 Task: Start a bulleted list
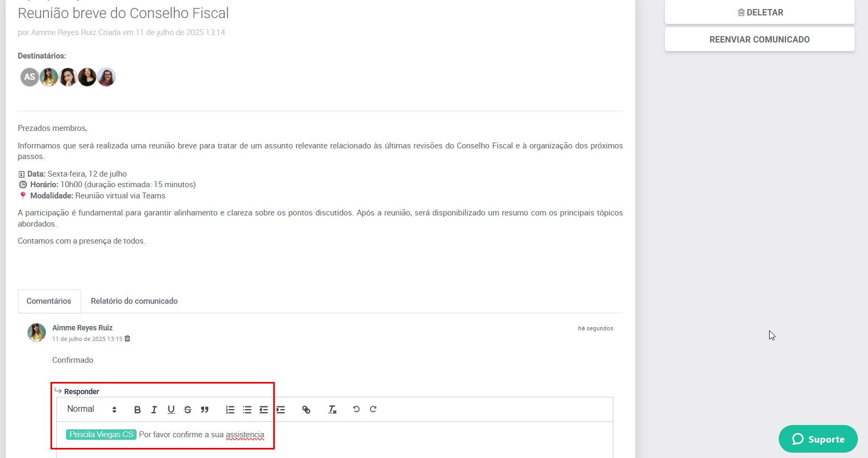[x=247, y=410]
